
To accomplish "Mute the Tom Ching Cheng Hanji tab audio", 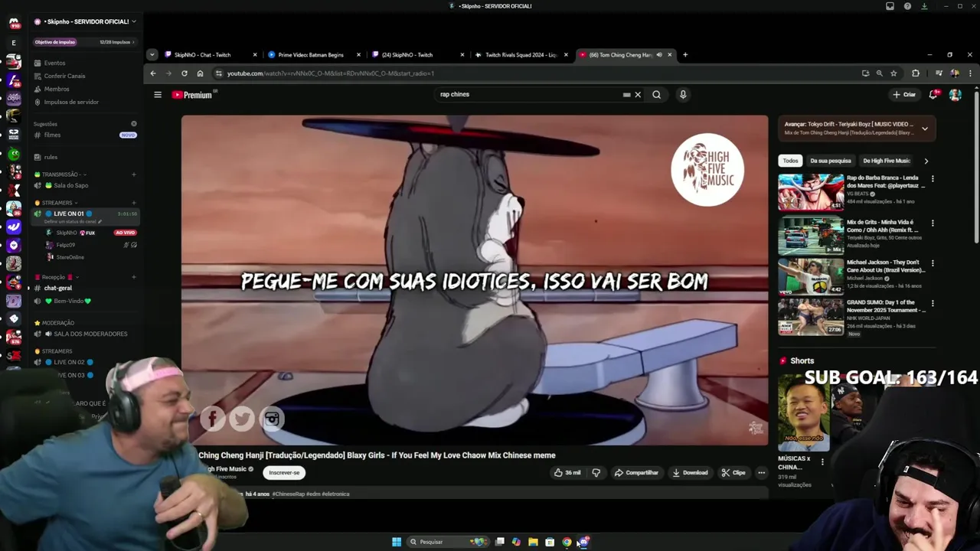I will pos(659,55).
